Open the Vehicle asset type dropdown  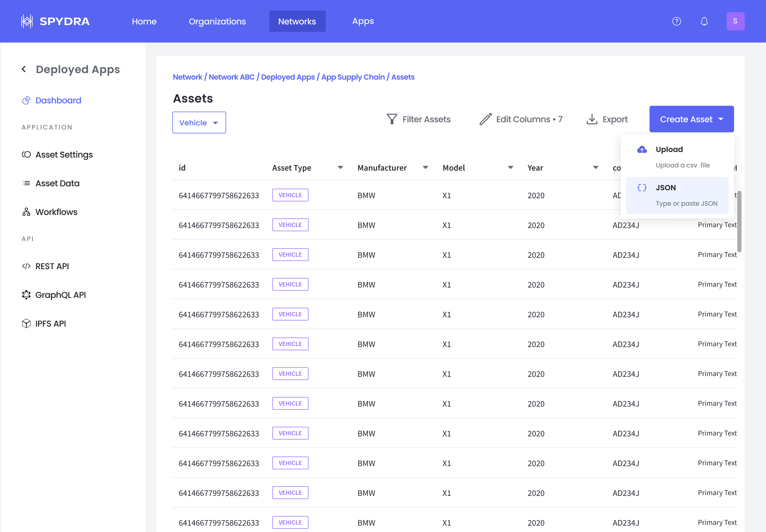coord(199,122)
